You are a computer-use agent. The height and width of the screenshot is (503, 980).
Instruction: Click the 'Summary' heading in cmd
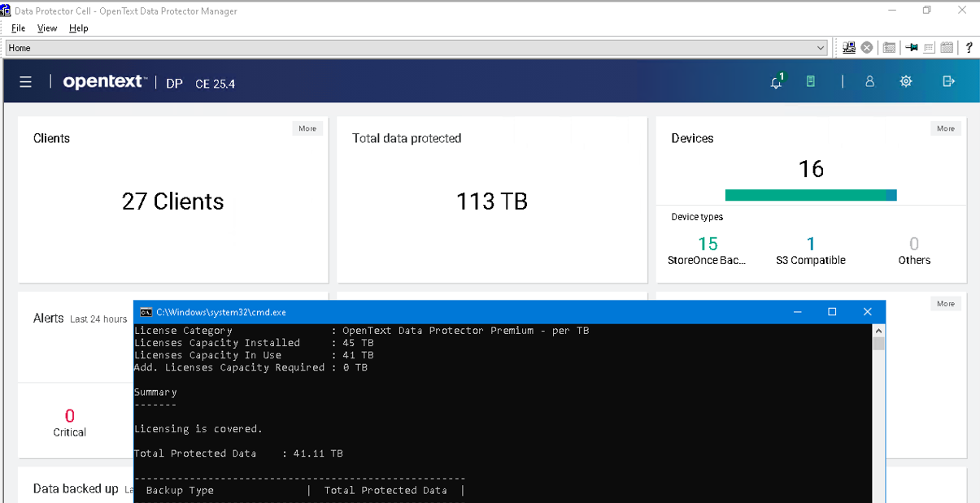tap(155, 392)
